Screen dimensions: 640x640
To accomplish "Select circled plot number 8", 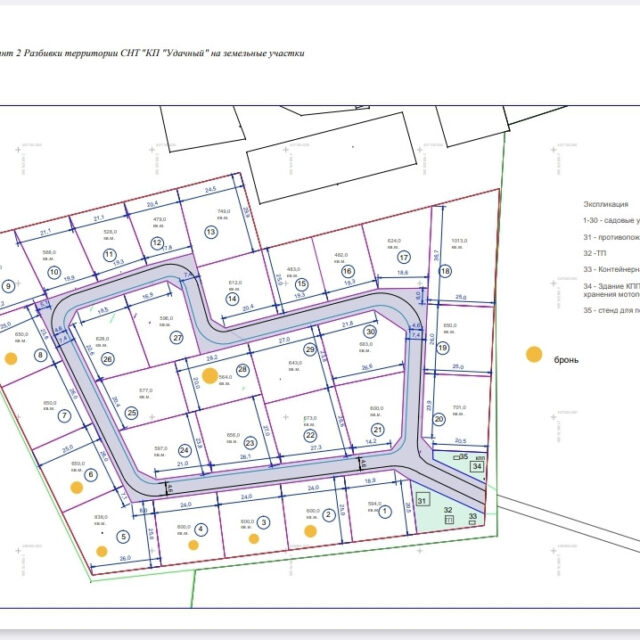I will (40, 355).
